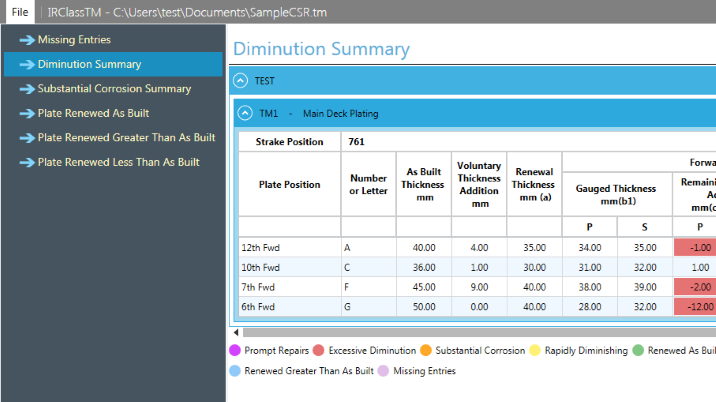The width and height of the screenshot is (716, 402).
Task: Click the 36.00 As Built cell
Action: (424, 267)
